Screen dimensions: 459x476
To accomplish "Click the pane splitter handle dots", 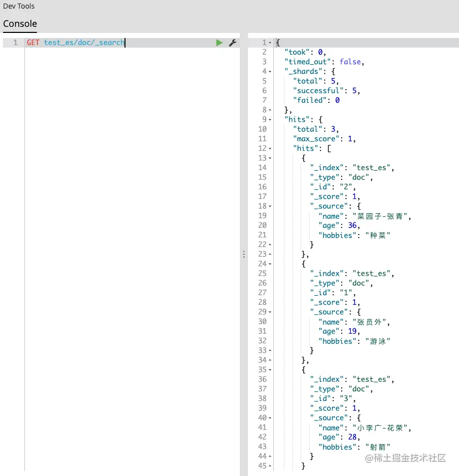I will click(244, 254).
